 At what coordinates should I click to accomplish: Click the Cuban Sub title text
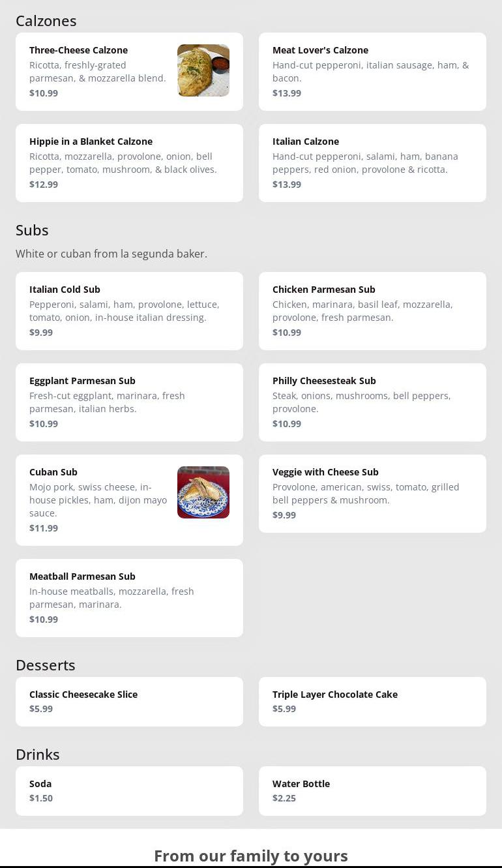tap(53, 472)
